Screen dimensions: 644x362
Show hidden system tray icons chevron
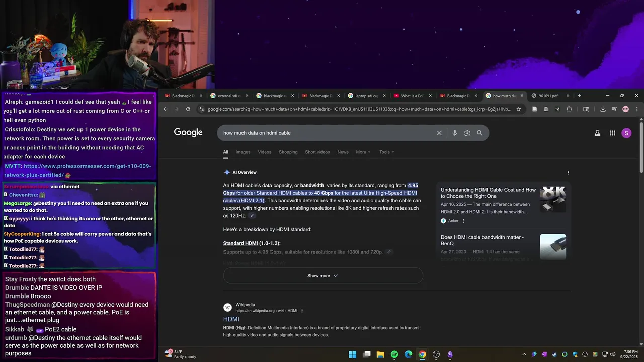[524, 354]
